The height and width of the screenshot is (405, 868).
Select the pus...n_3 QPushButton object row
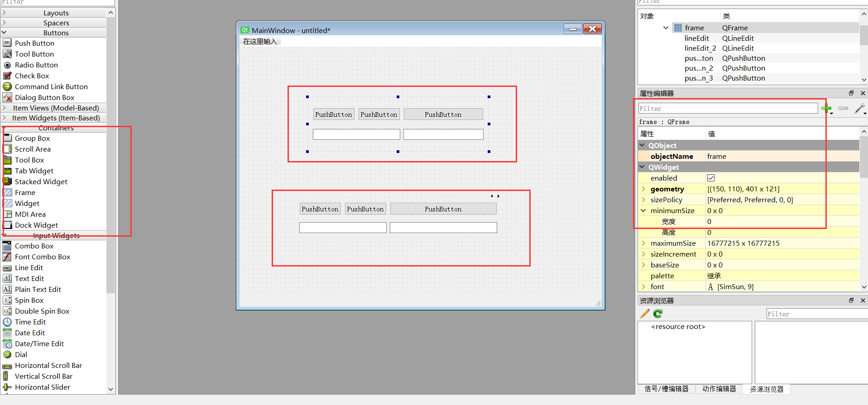coord(748,78)
